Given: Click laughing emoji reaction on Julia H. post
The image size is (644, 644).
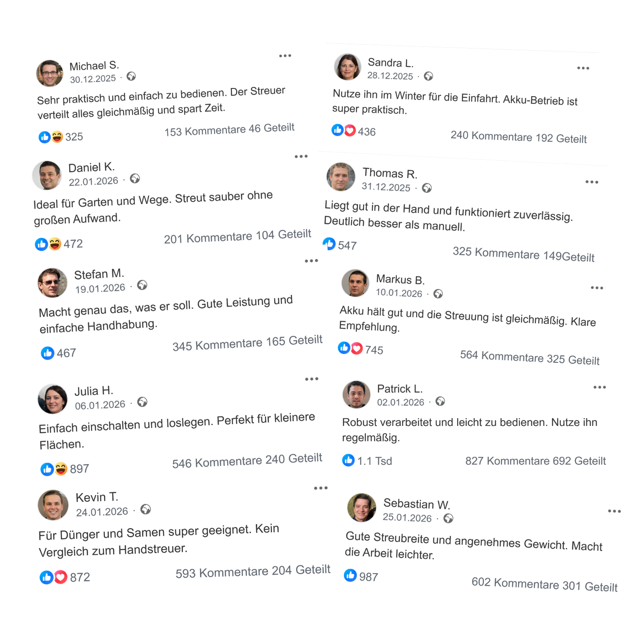Looking at the screenshot, I should point(61,468).
